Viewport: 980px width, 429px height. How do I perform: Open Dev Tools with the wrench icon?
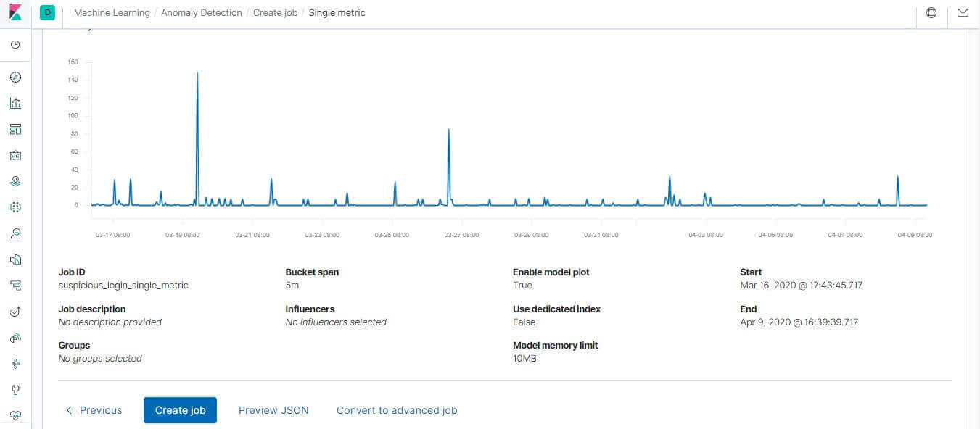coord(15,389)
